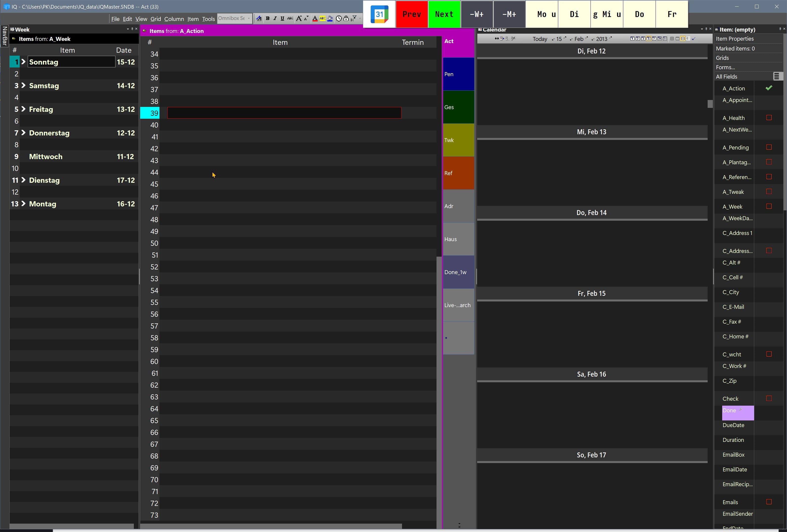Click the increase font size icon
This screenshot has height=532, width=787.
(x=299, y=19)
